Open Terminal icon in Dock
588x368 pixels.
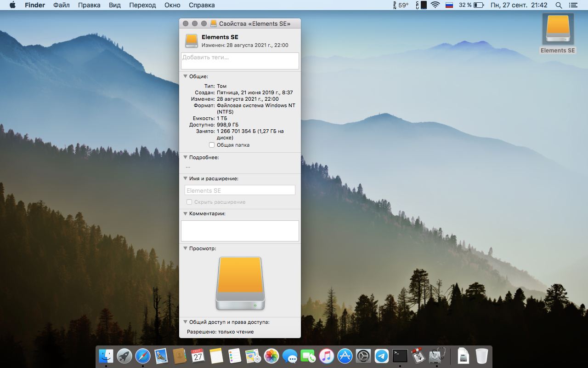coord(400,356)
